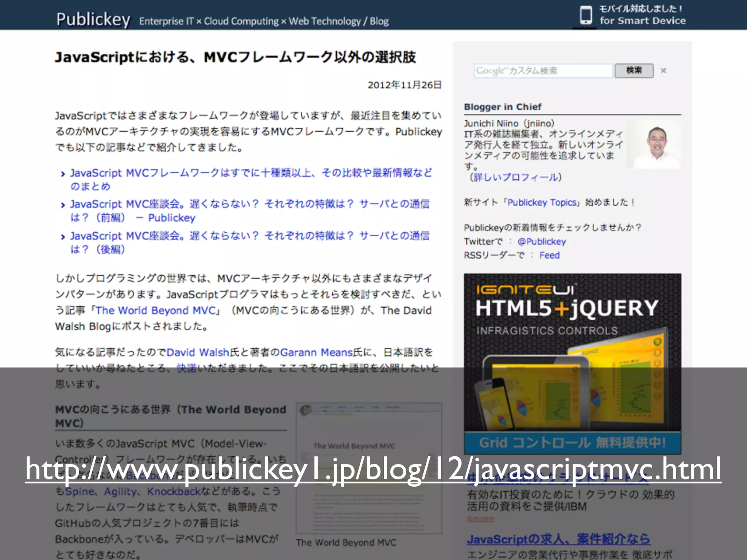Click the 検索 search button

tap(634, 70)
